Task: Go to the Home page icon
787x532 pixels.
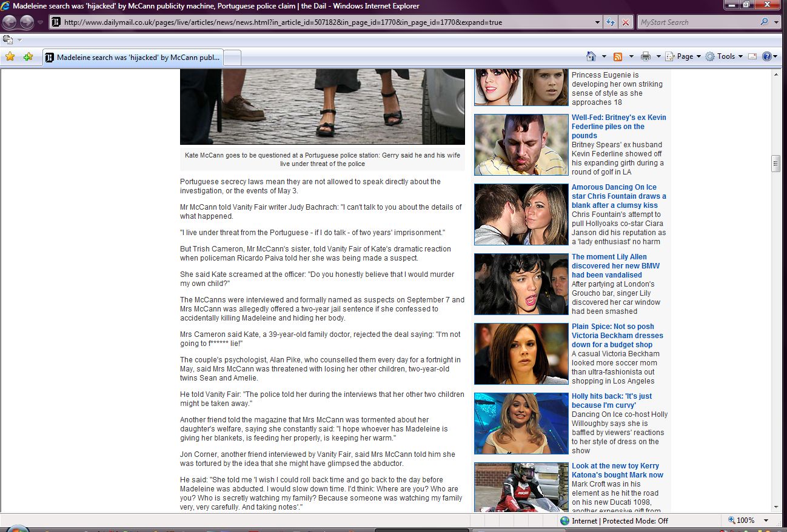Action: [x=591, y=56]
